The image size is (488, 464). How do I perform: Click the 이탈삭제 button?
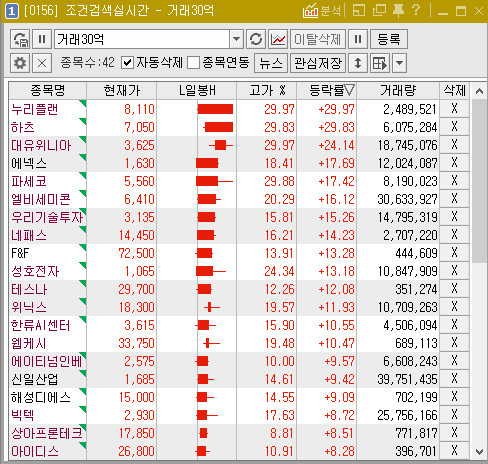(318, 39)
